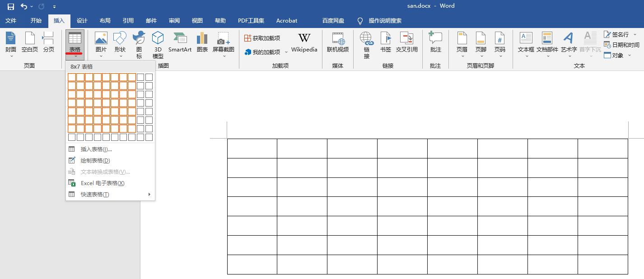The image size is (644, 279).
Task: Expand the Object (对象) dropdown arrow
Action: click(630, 56)
